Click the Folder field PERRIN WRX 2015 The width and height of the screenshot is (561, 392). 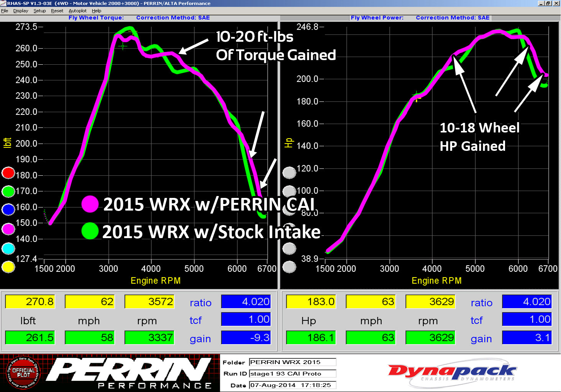(x=292, y=362)
